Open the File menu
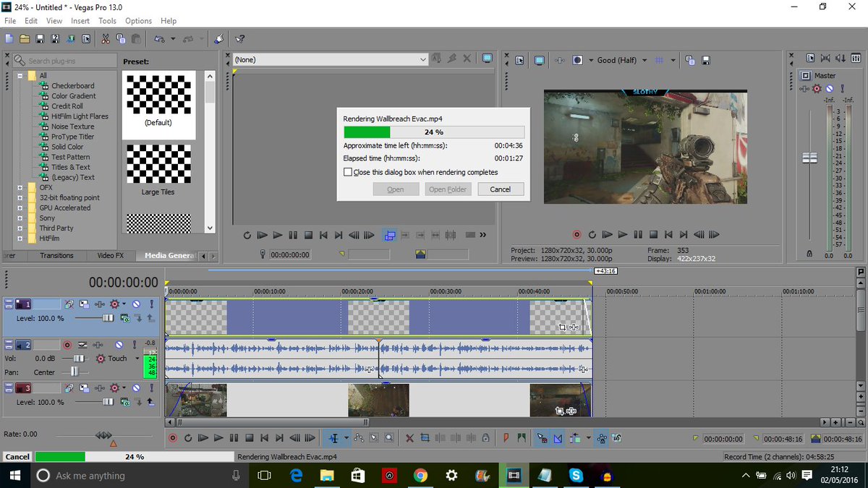The width and height of the screenshot is (868, 488). click(10, 21)
